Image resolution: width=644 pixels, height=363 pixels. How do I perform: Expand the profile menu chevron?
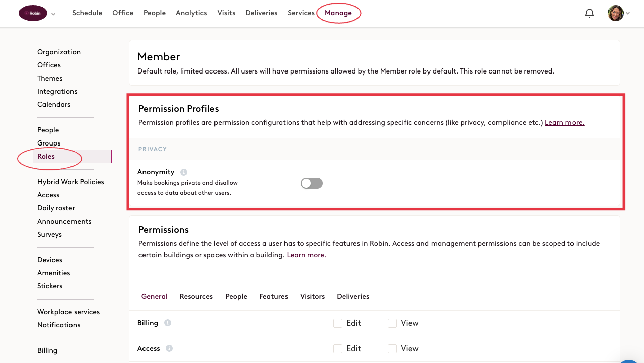tap(628, 14)
